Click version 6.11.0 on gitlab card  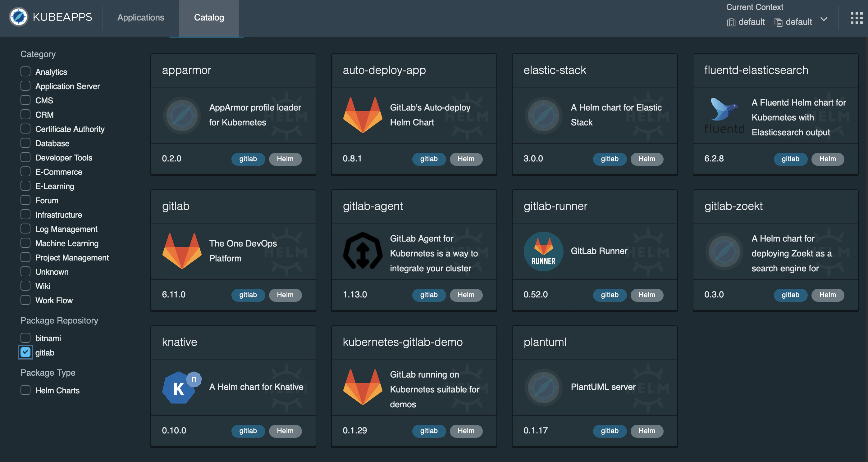click(x=174, y=295)
